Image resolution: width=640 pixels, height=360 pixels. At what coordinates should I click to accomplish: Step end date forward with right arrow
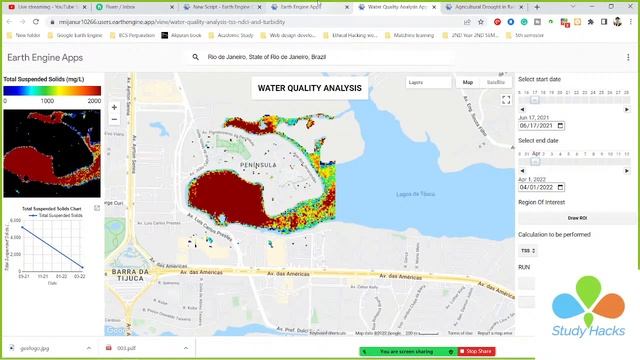(x=627, y=171)
